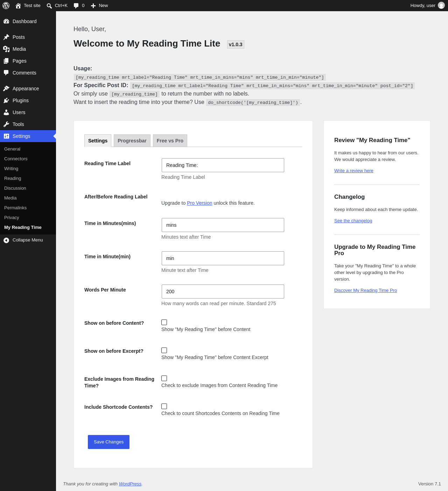The width and height of the screenshot is (448, 491).
Task: Click the Words Per Minute field
Action: click(223, 292)
